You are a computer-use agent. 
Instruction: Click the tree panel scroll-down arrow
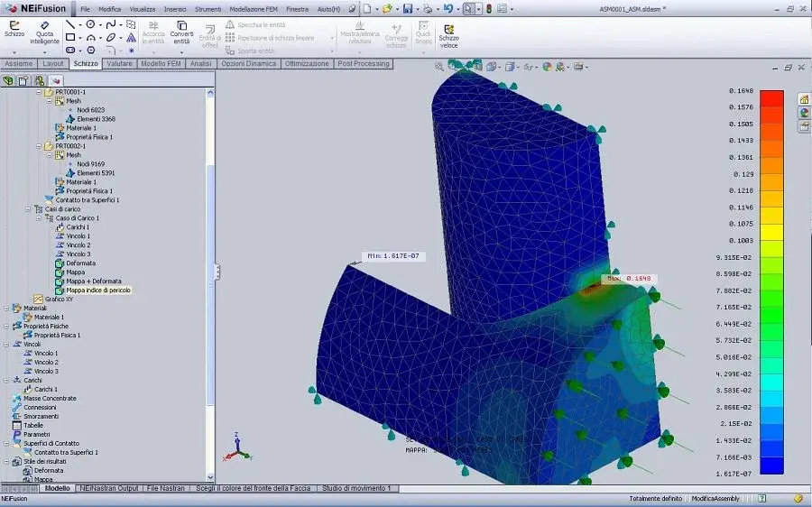click(210, 477)
